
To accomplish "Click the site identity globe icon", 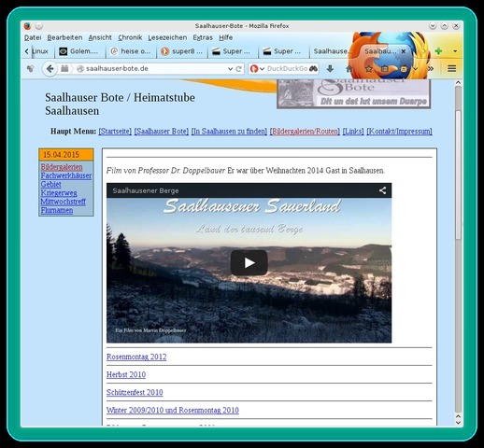I will coord(80,69).
